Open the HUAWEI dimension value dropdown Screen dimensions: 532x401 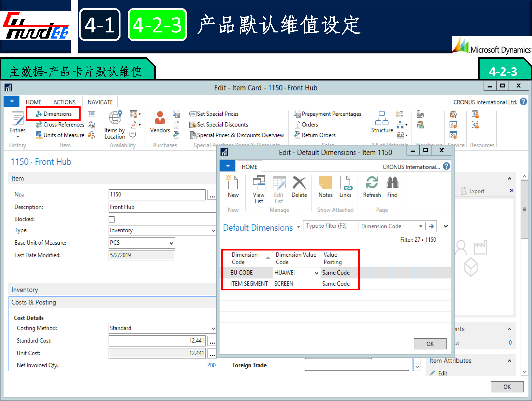pyautogui.click(x=317, y=273)
